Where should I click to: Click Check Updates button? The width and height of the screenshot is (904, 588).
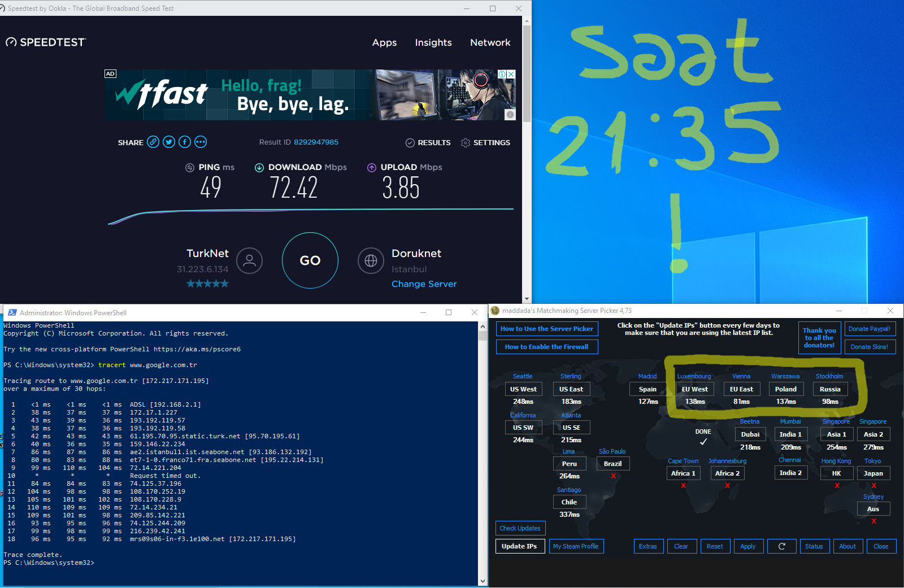[x=520, y=528]
